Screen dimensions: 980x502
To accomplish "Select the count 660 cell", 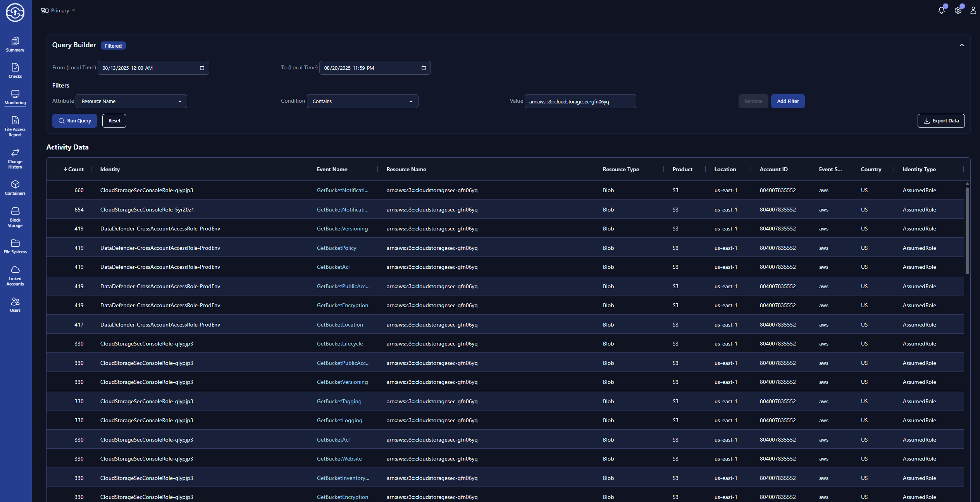I will click(x=79, y=190).
